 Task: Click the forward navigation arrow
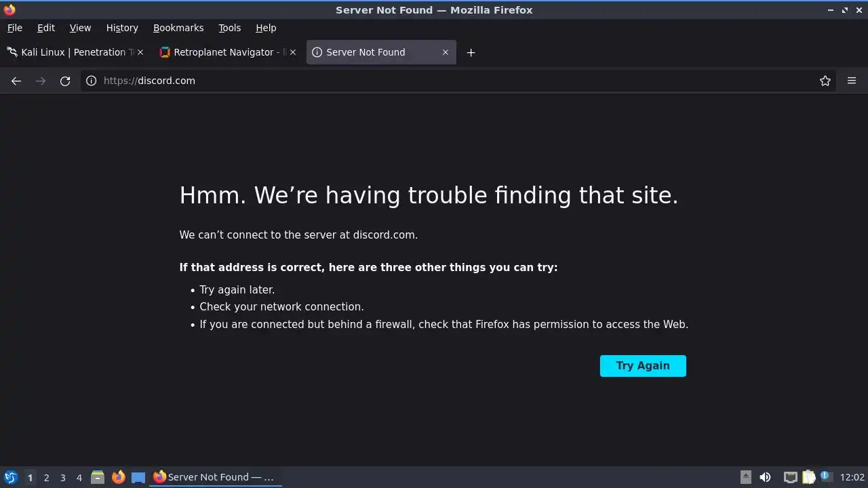point(41,81)
